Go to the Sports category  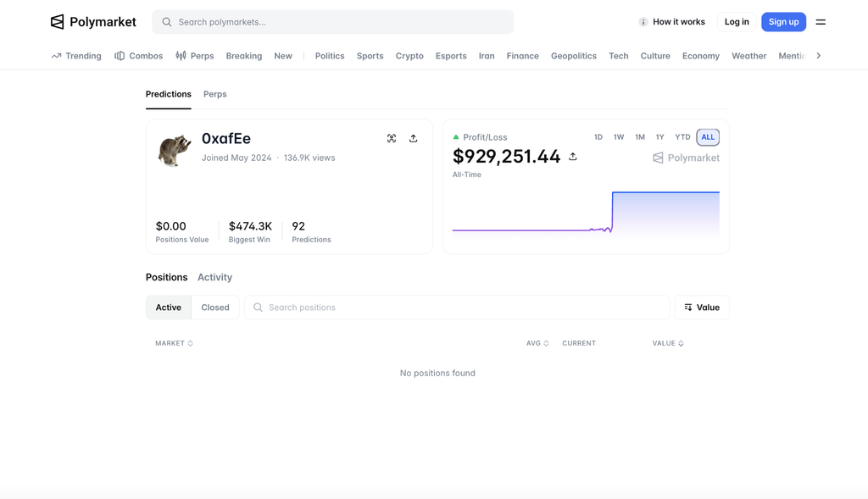click(370, 56)
